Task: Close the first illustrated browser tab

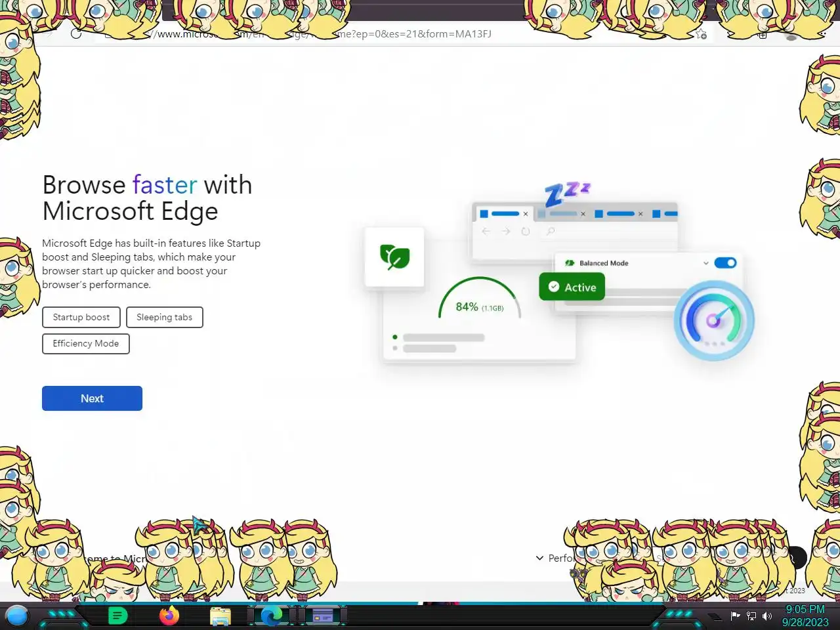Action: pos(525,214)
